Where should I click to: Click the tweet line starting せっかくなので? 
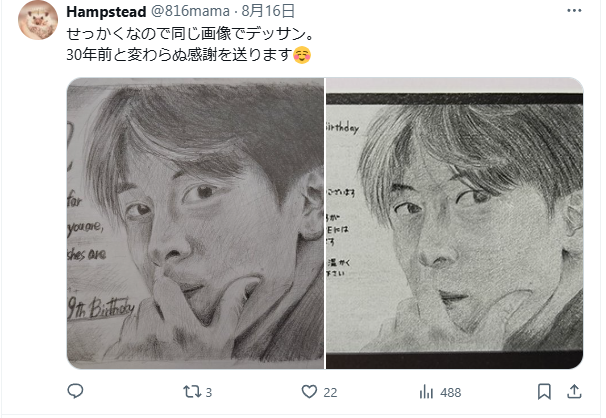point(190,34)
